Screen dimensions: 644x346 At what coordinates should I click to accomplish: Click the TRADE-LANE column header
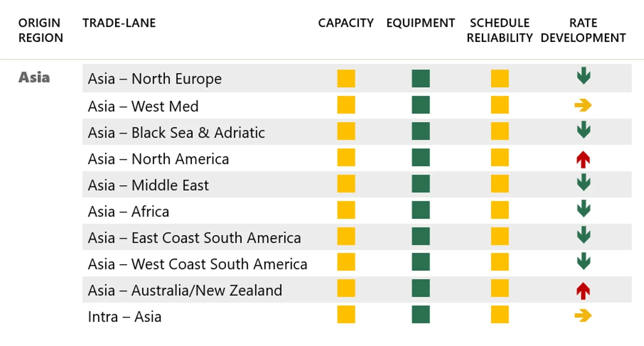tap(119, 23)
